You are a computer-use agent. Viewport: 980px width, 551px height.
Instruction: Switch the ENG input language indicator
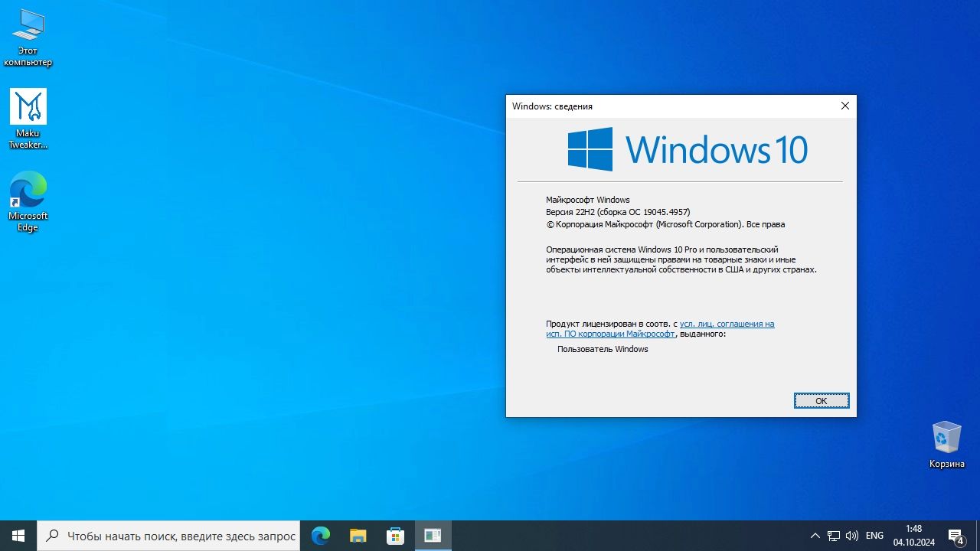point(874,536)
